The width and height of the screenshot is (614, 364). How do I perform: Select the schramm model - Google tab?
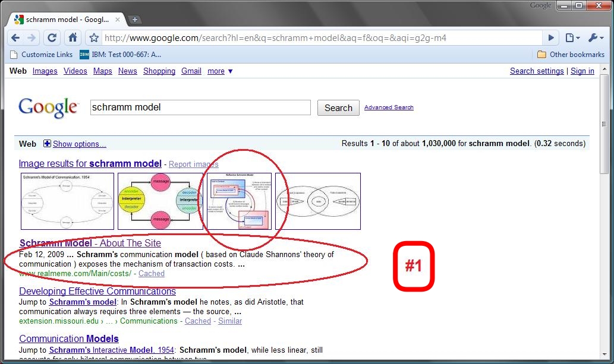coord(67,19)
